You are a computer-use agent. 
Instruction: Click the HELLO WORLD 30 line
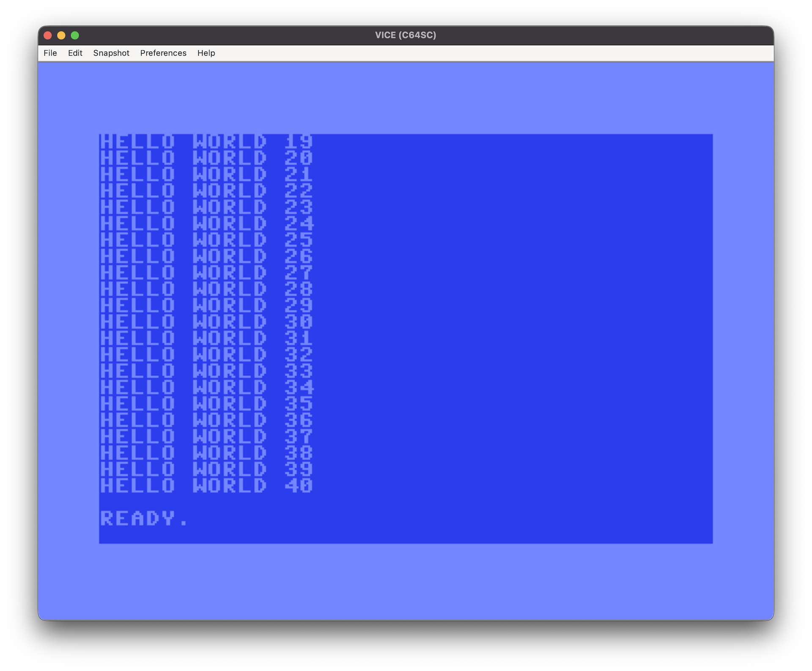coord(206,322)
